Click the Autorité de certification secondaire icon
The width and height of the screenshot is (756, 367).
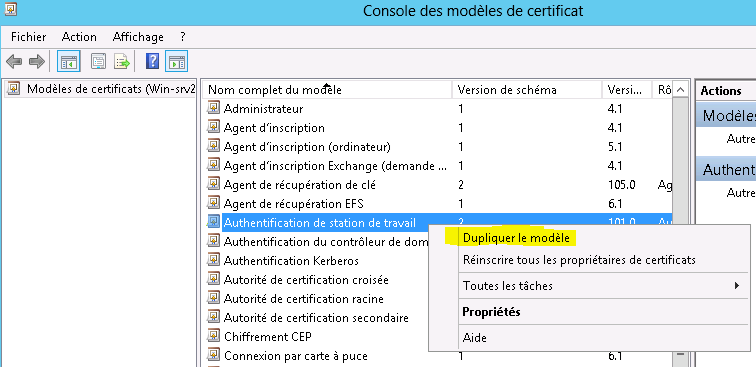[214, 317]
